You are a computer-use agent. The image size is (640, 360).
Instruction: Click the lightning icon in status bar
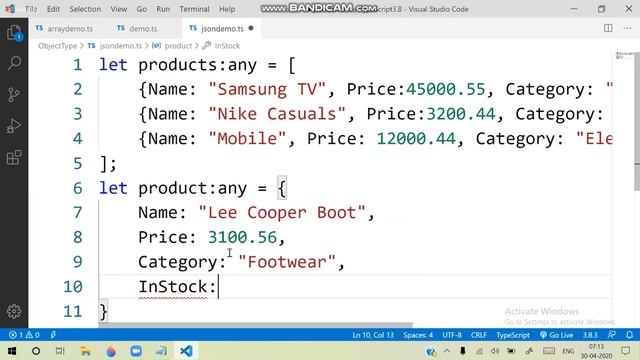click(x=53, y=335)
